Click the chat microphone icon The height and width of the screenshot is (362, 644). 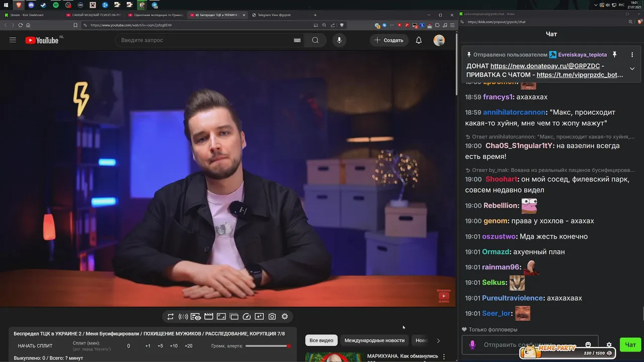(472, 345)
